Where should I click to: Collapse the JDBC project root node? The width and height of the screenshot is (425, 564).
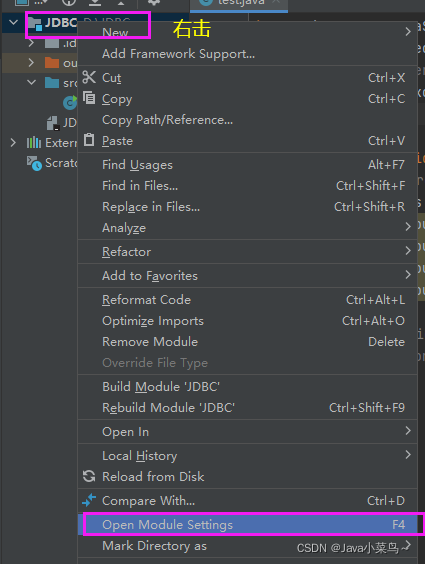click(13, 23)
